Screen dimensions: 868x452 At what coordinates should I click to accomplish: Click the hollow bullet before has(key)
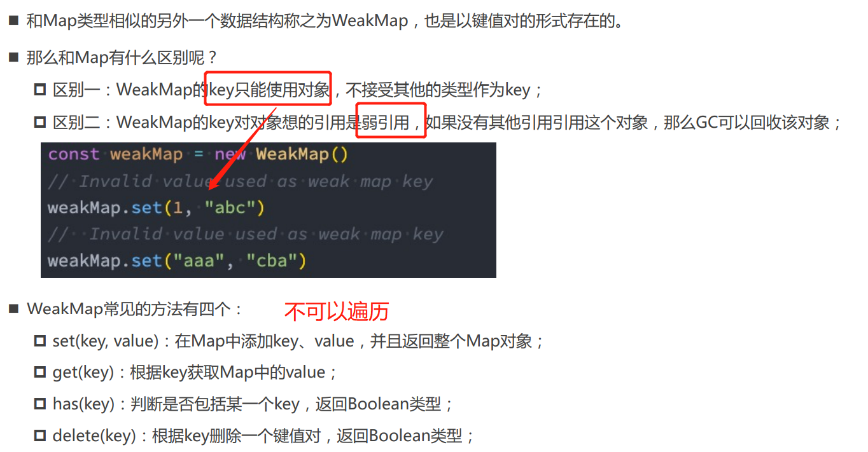(x=40, y=404)
